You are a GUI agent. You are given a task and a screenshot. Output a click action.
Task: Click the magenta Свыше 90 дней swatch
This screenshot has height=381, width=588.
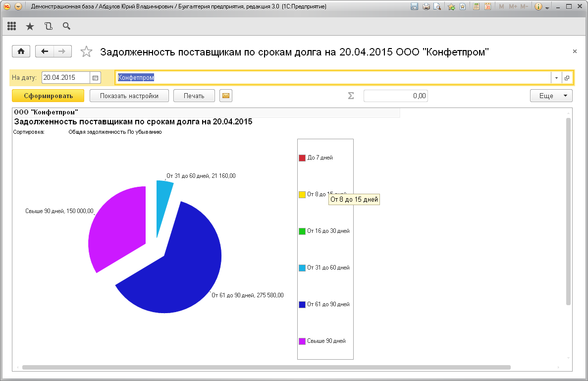pyautogui.click(x=302, y=341)
